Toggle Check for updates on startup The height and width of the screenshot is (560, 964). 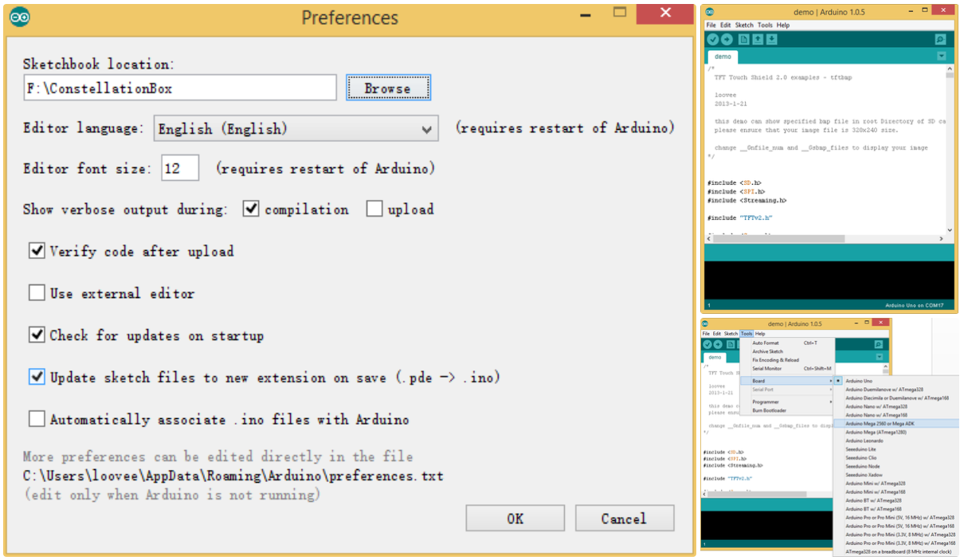tap(37, 335)
